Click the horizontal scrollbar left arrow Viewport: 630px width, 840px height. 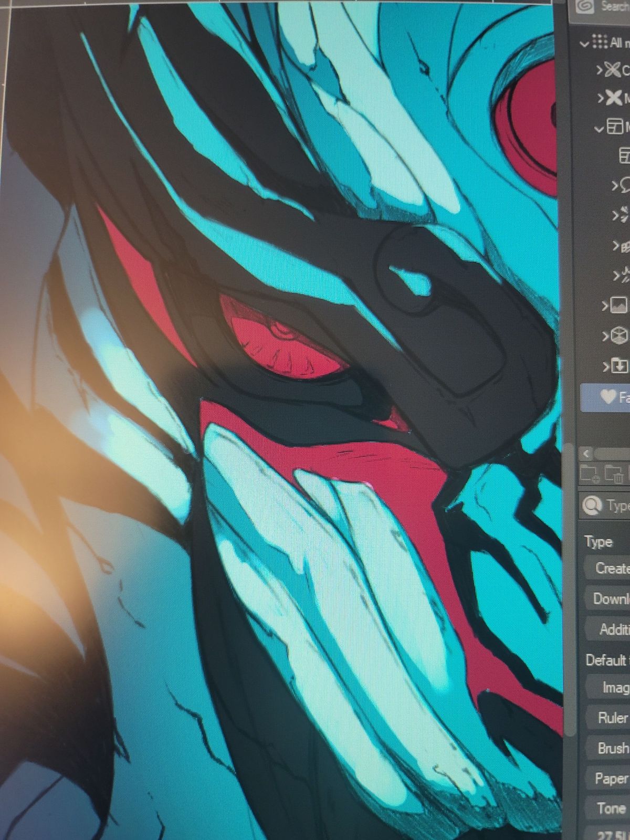tap(587, 453)
